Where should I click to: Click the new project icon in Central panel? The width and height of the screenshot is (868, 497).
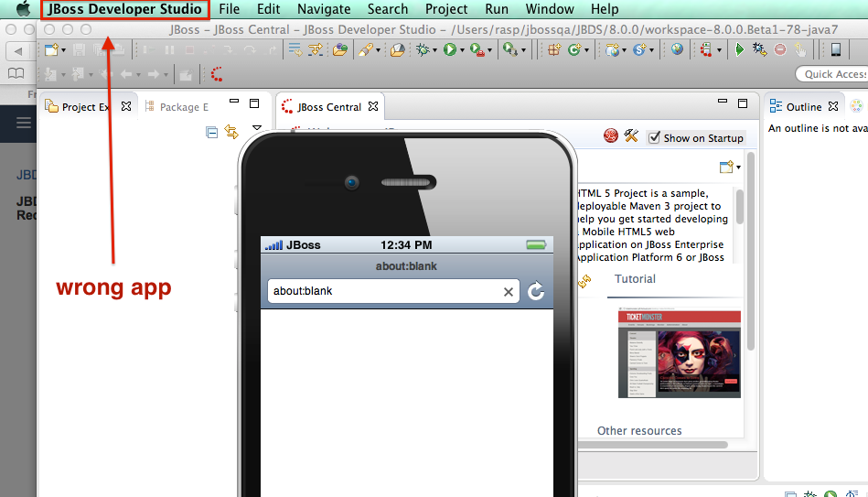[x=726, y=167]
